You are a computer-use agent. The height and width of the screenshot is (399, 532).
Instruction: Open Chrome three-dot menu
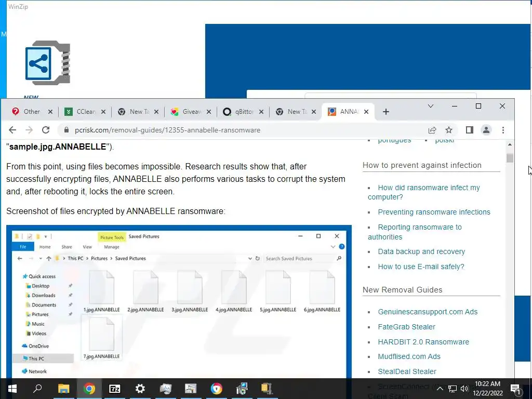click(x=503, y=130)
